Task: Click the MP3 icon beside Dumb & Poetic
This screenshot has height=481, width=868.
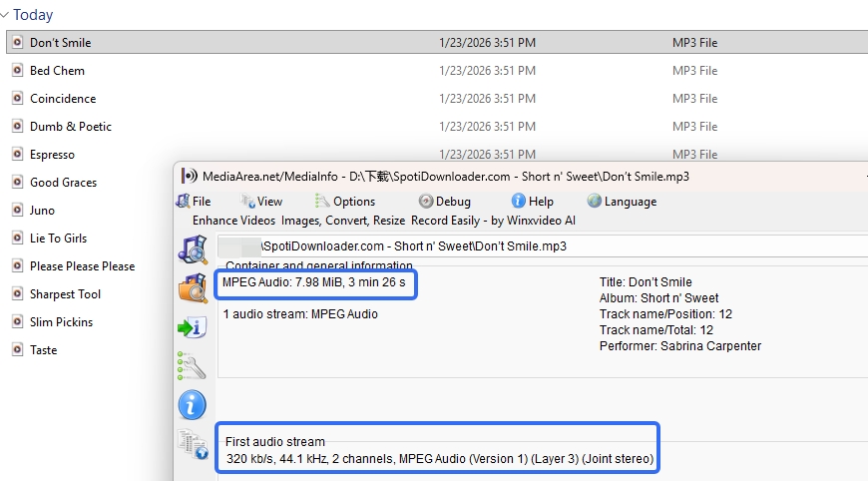Action: click(x=18, y=126)
